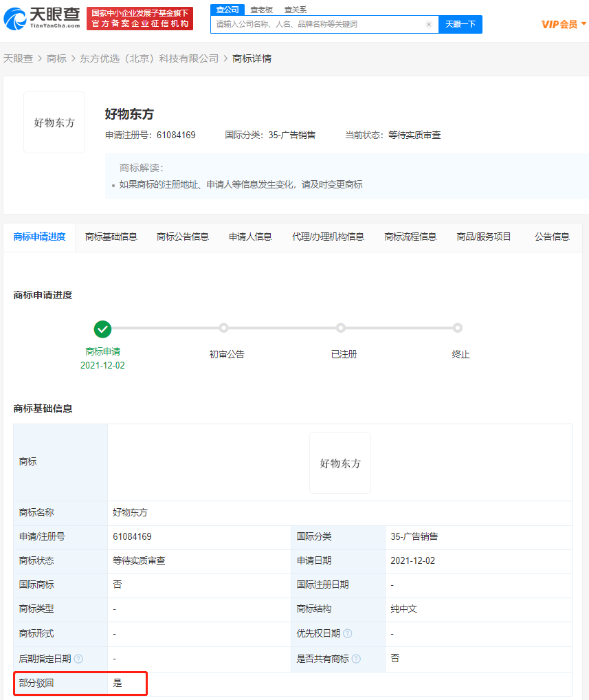This screenshot has width=589, height=700.
Task: Click the 已注册 progress step marker
Action: (x=341, y=328)
